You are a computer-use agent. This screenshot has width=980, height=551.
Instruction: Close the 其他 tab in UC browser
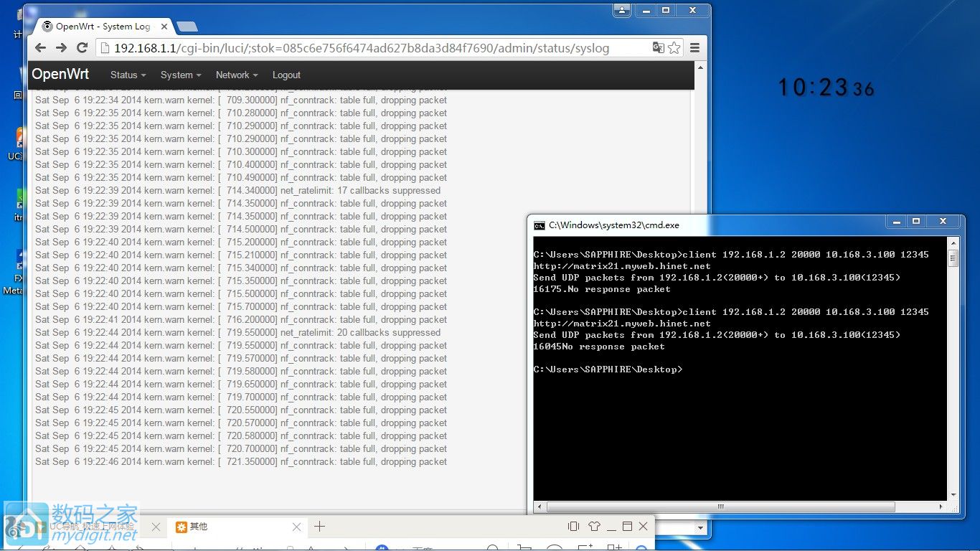pos(297,527)
